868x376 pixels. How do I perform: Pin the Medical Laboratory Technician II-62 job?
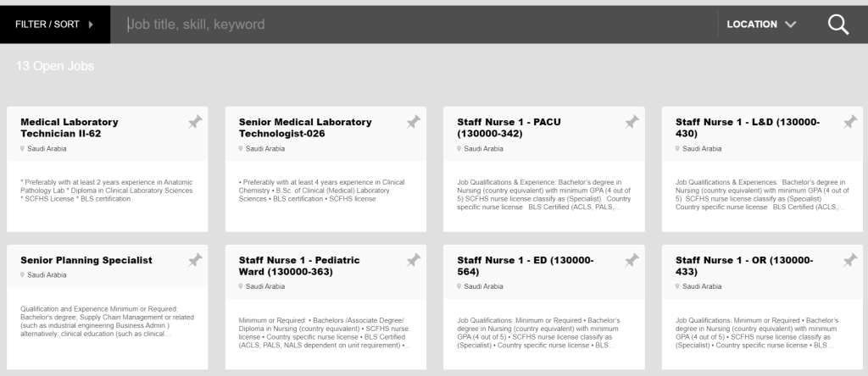[x=195, y=123]
